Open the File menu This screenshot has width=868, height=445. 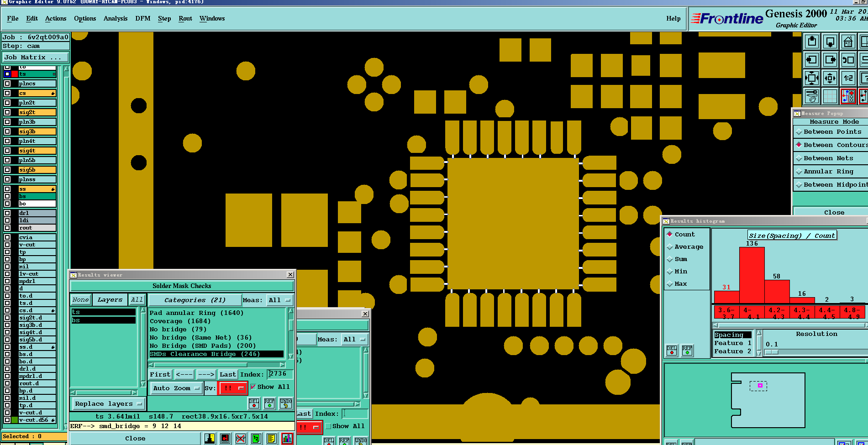pyautogui.click(x=13, y=19)
